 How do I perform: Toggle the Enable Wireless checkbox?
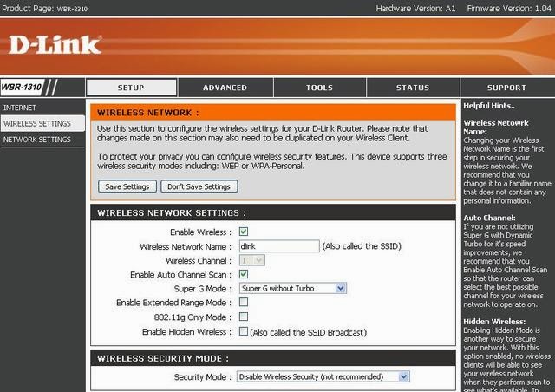pos(244,232)
